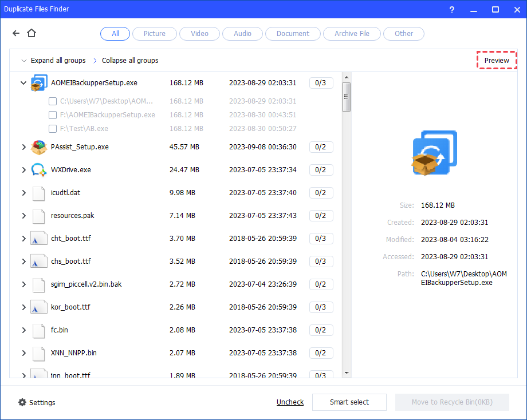Click the back arrow icon
This screenshot has width=527, height=420.
click(16, 34)
